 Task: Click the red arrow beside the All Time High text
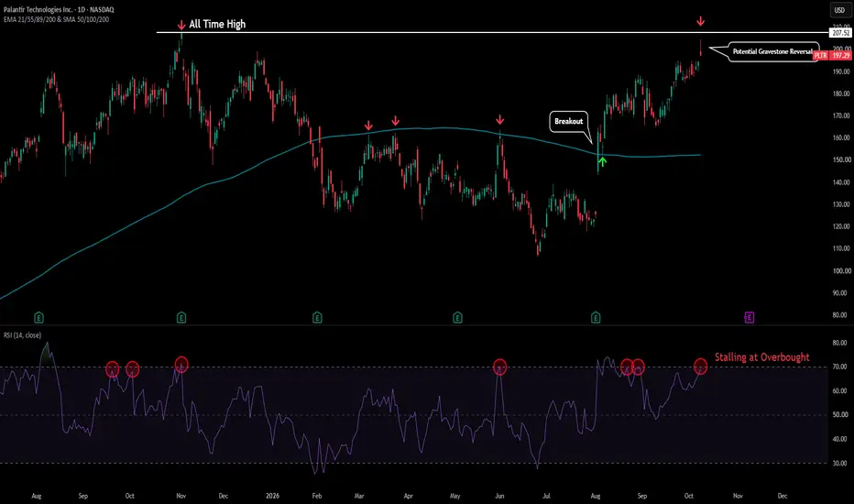coord(181,25)
